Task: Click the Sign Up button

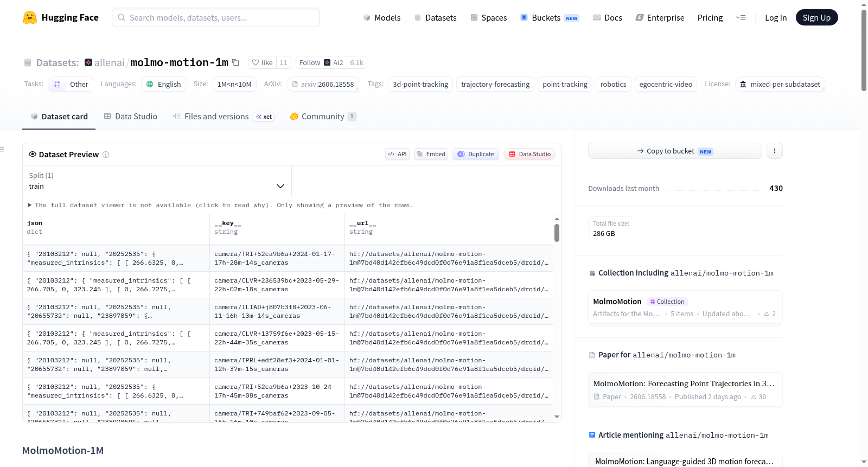Action: (x=816, y=17)
